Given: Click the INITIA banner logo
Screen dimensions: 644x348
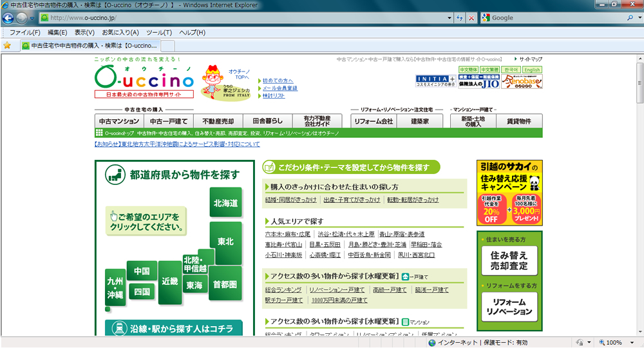Looking at the screenshot, I should (435, 81).
